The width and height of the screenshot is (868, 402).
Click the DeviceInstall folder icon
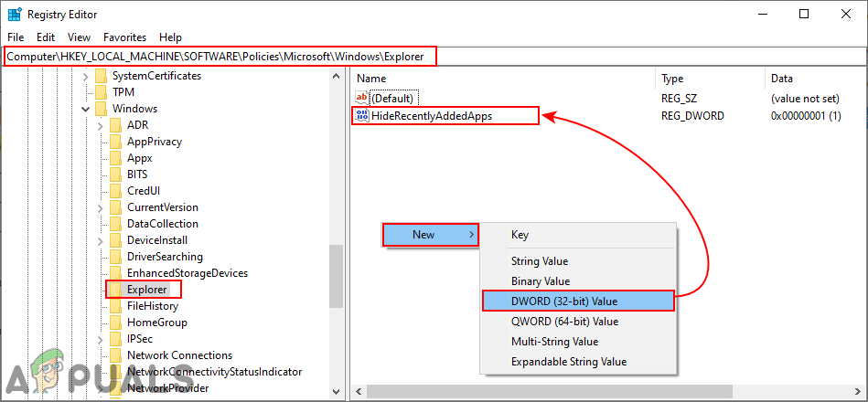(x=115, y=240)
